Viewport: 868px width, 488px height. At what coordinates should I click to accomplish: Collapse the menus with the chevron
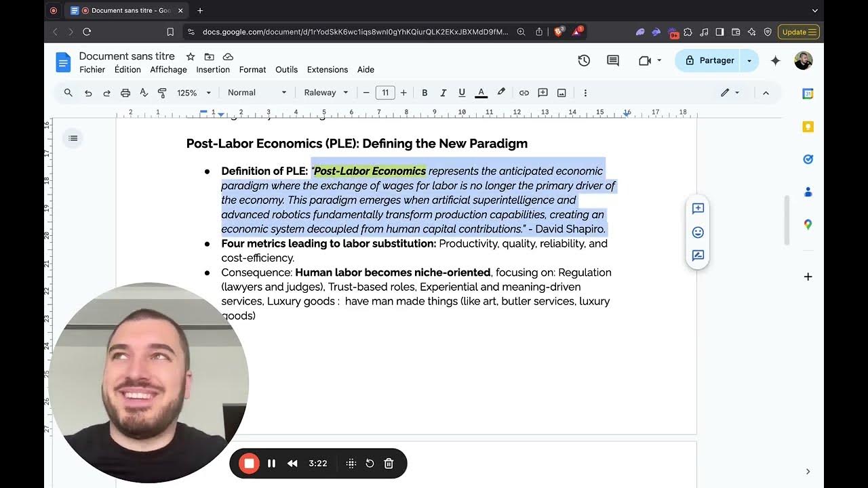pyautogui.click(x=766, y=93)
